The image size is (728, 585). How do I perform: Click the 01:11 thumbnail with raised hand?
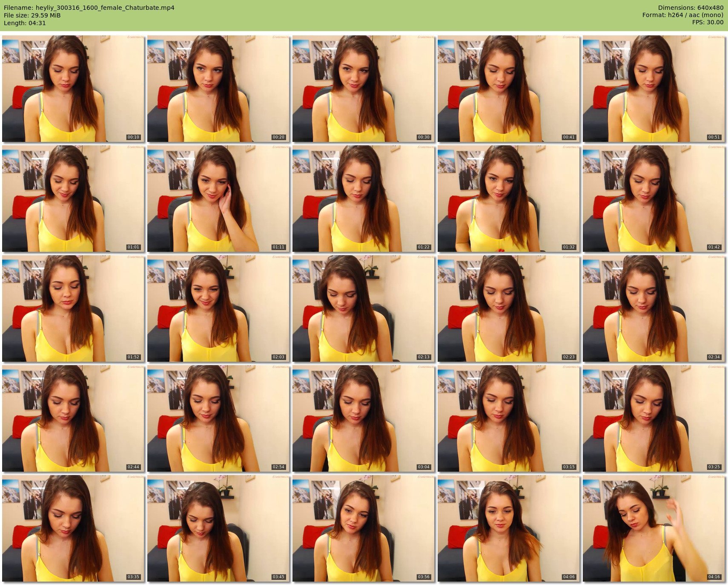[218, 199]
